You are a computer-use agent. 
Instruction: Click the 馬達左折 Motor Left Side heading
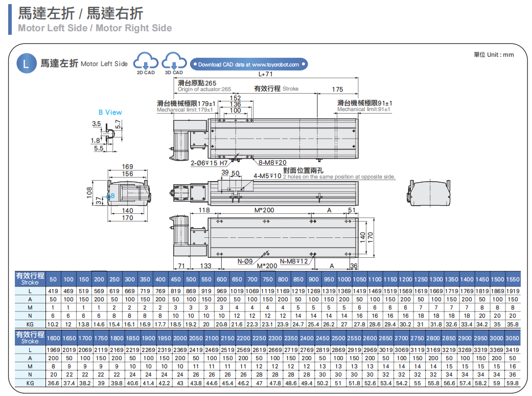pyautogui.click(x=84, y=63)
